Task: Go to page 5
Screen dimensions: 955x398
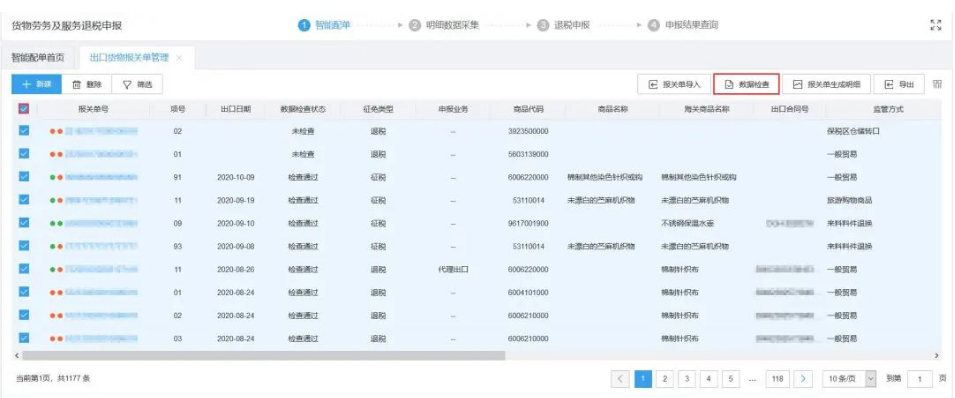Action: tap(731, 378)
